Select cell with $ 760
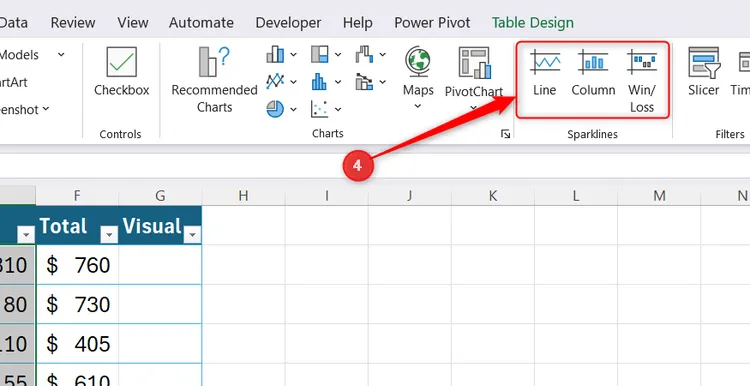The image size is (750, 386). [77, 265]
